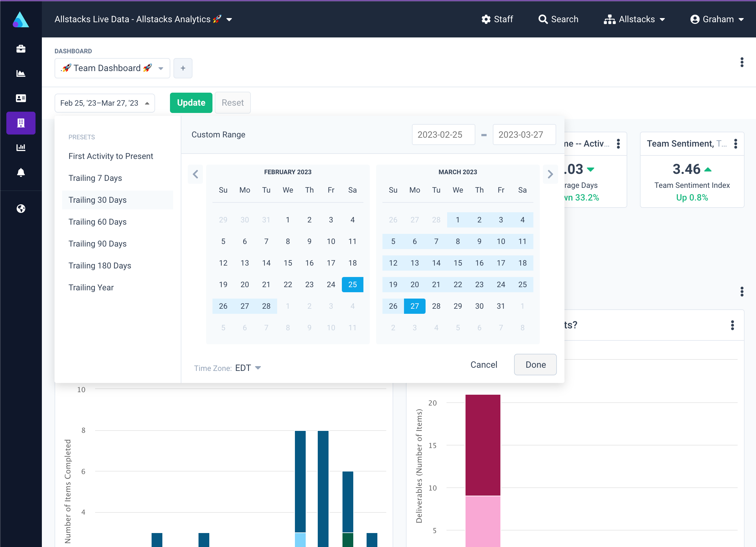Open the briefcase sidebar icon
756x547 pixels.
[x=21, y=49]
